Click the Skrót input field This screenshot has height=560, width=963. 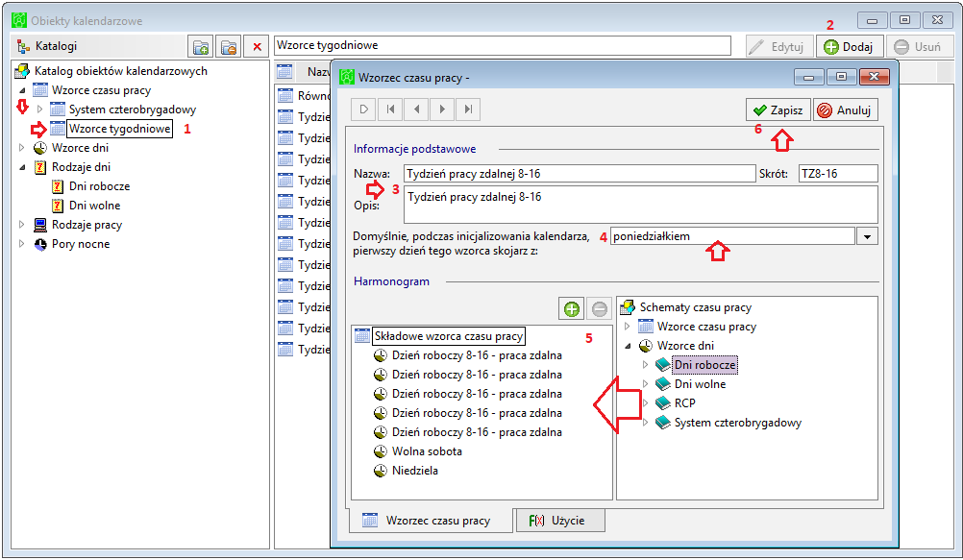click(x=838, y=174)
